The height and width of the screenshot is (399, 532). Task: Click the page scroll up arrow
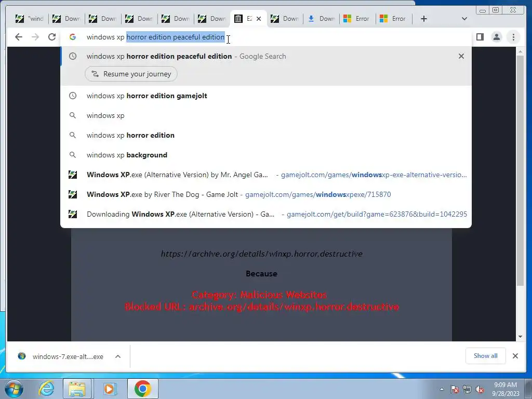pyautogui.click(x=520, y=51)
